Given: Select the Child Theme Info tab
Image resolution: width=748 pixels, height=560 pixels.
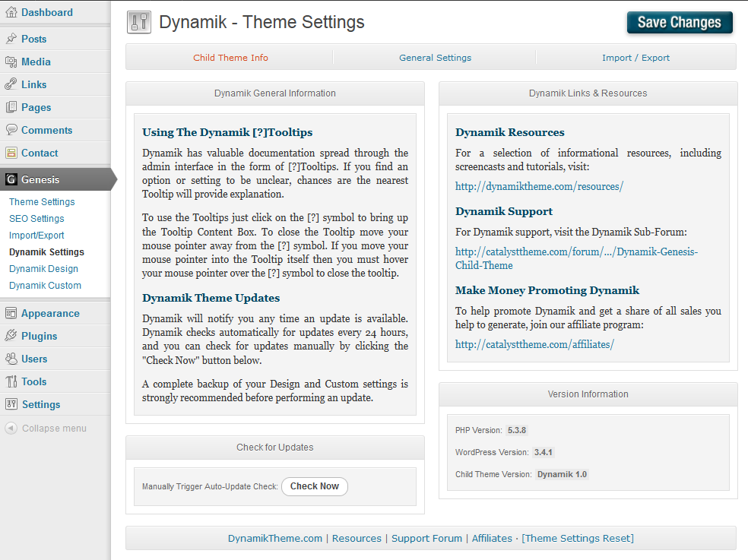Looking at the screenshot, I should point(230,58).
